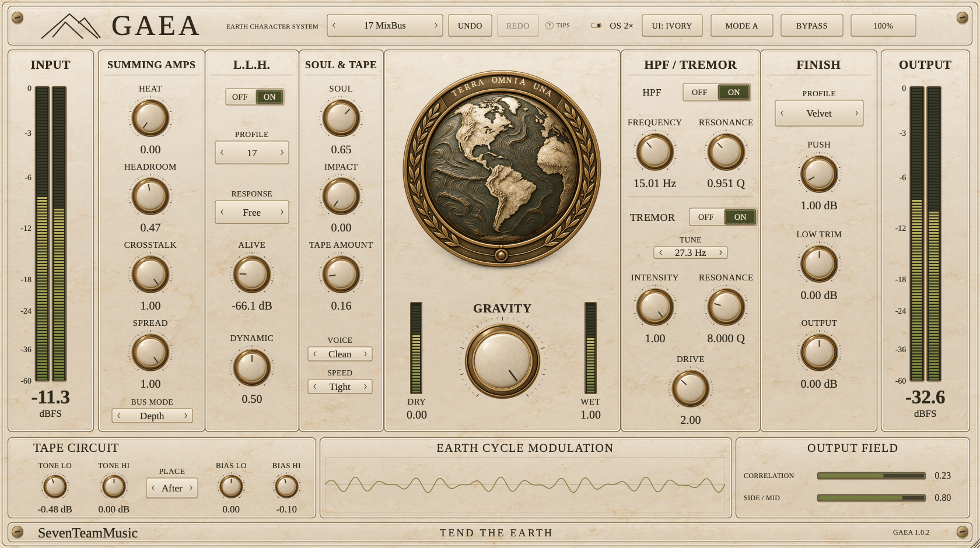The image size is (980, 548).
Task: Click the REDO button
Action: [x=518, y=26]
